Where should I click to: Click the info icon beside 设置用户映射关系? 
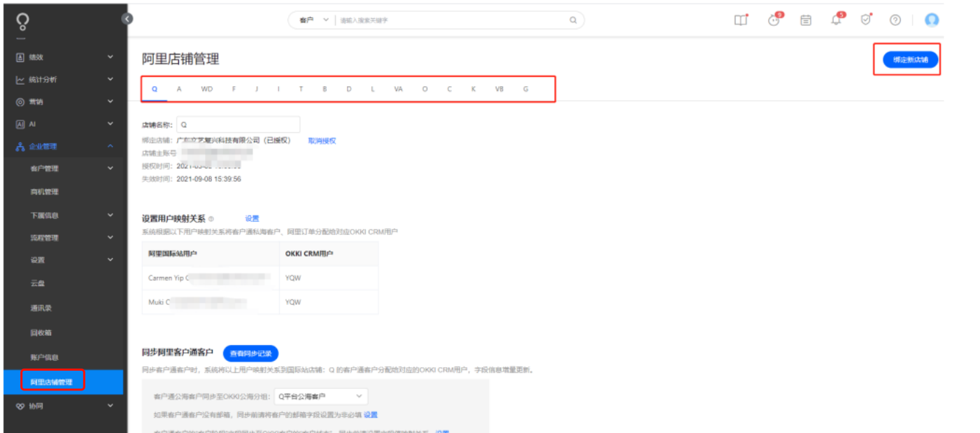(x=211, y=219)
